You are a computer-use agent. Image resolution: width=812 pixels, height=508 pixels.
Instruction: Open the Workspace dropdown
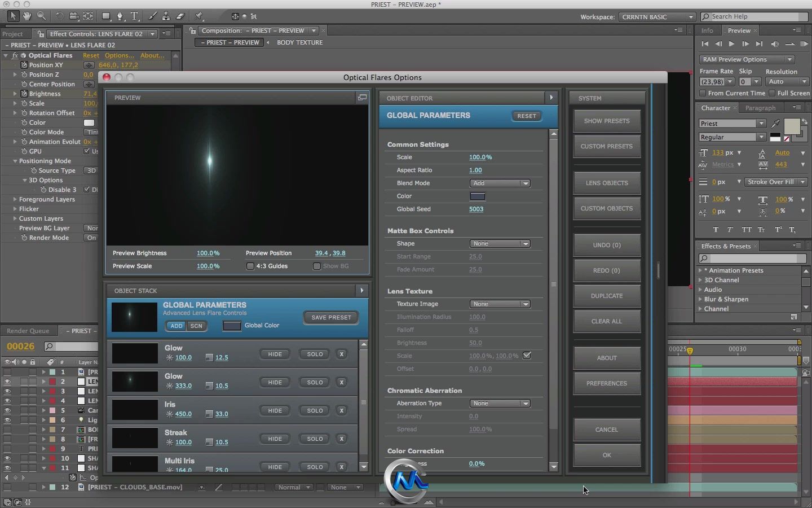tap(657, 17)
